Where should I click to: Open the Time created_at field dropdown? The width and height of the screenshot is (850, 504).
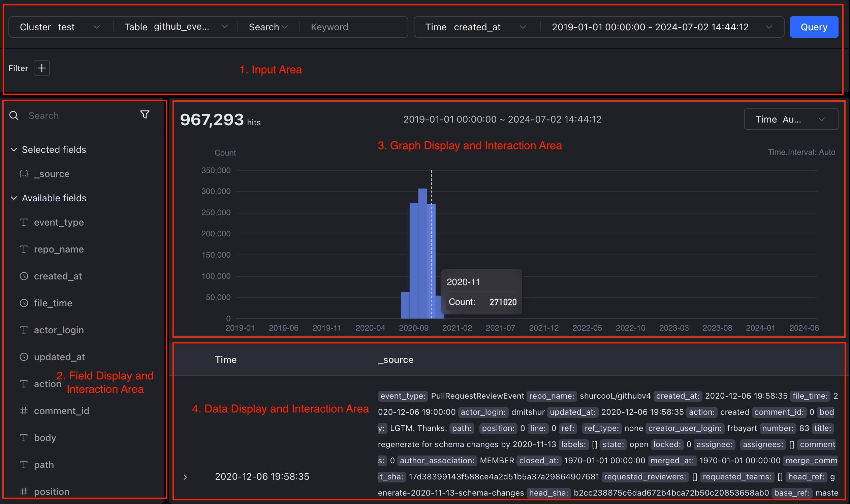476,27
